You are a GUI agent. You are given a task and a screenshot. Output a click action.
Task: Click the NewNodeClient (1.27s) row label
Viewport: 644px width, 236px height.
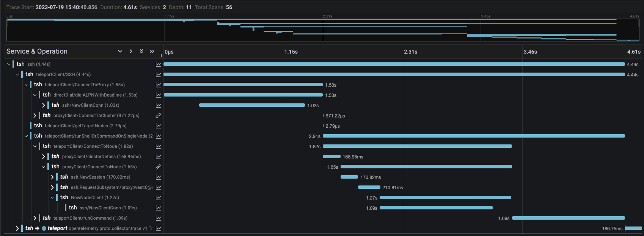[90, 198]
